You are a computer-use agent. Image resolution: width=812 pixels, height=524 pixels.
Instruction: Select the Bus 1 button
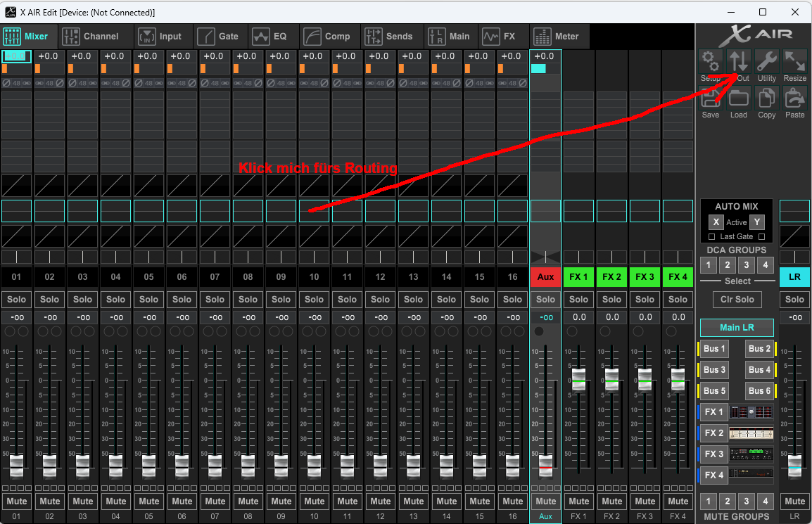coord(715,349)
